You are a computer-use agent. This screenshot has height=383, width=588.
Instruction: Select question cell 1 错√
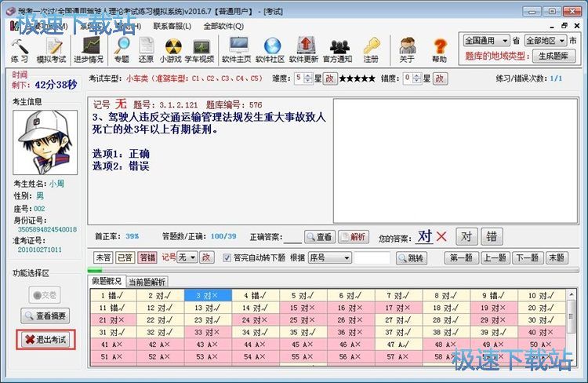click(113, 296)
